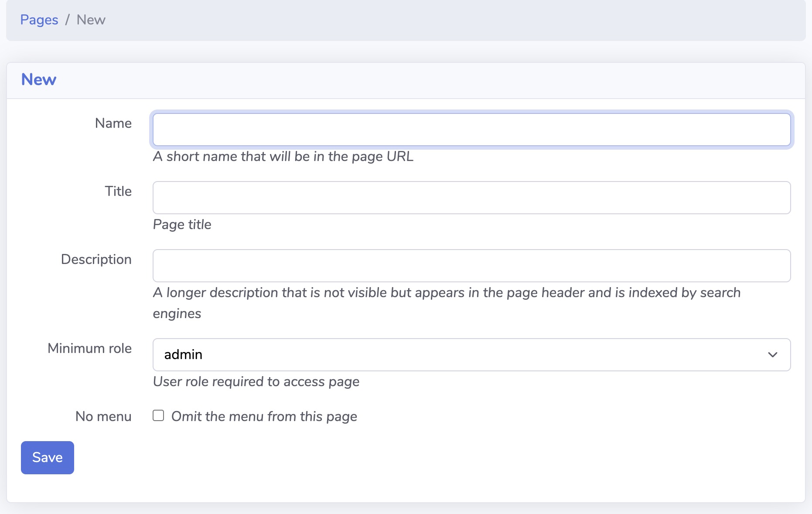Check 'Omit the menu from this page'

point(158,416)
